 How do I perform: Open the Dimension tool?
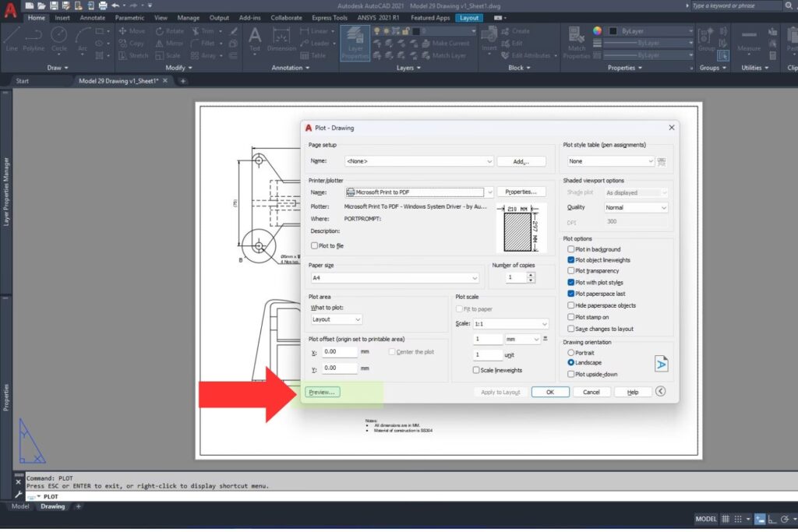281,39
